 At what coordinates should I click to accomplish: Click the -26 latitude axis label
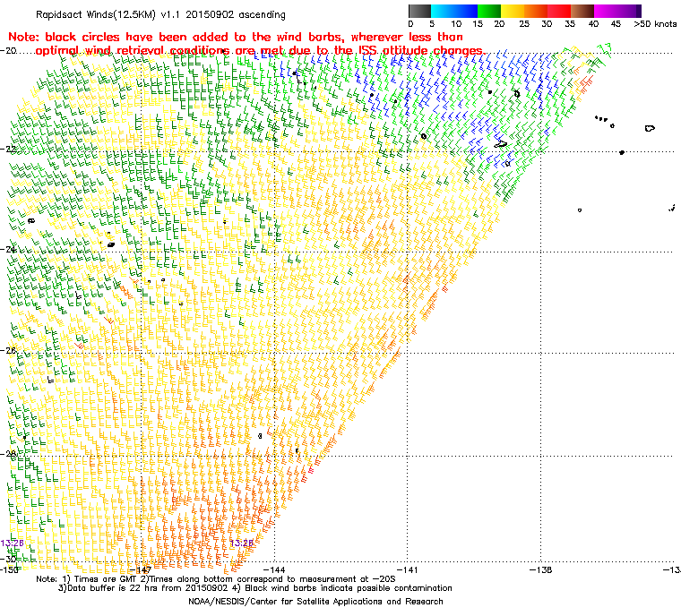click(x=9, y=350)
